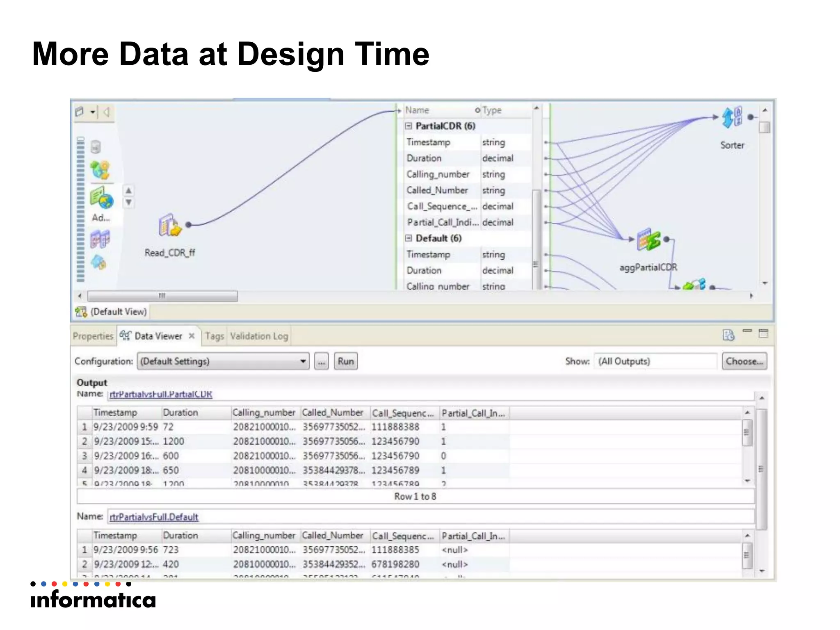Switch to the Properties tab
Screen dimensions: 840x630
click(x=93, y=336)
